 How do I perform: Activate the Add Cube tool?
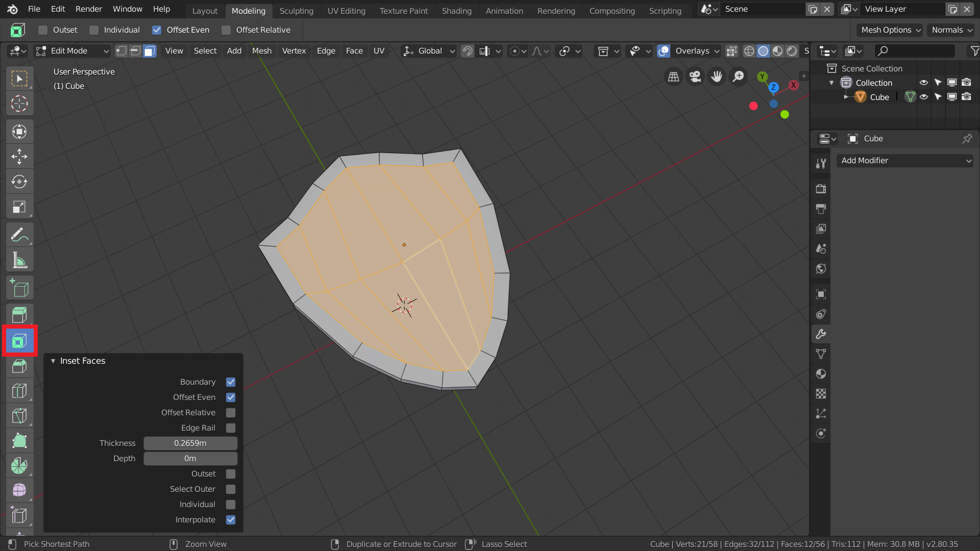(19, 289)
